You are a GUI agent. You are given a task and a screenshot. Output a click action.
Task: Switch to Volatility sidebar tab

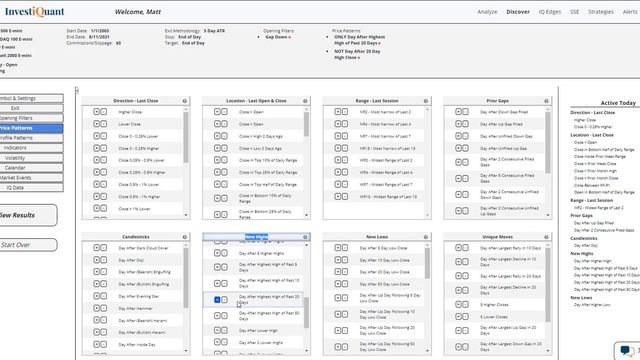point(31,158)
